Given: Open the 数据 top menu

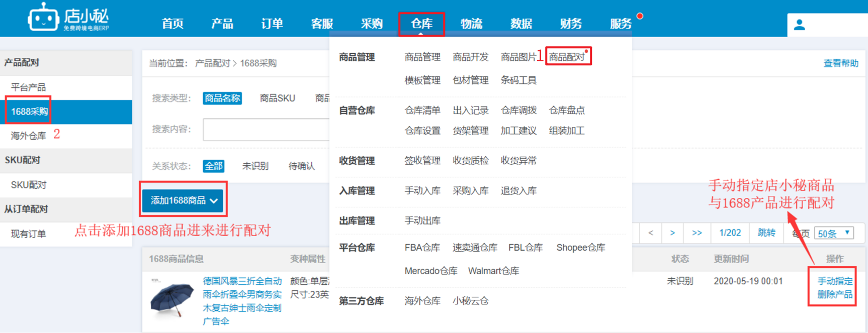Looking at the screenshot, I should point(521,24).
